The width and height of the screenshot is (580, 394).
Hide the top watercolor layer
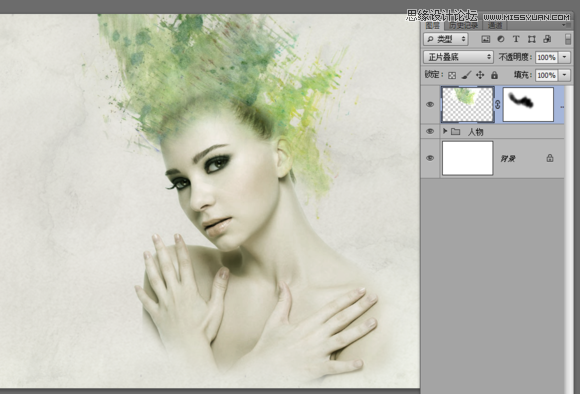pyautogui.click(x=430, y=105)
